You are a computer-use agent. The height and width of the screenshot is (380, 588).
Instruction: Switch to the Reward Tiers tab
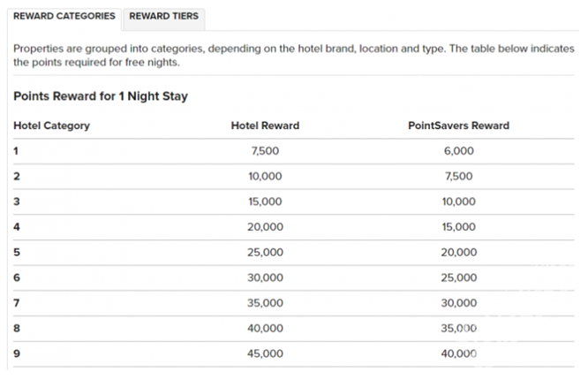click(164, 16)
